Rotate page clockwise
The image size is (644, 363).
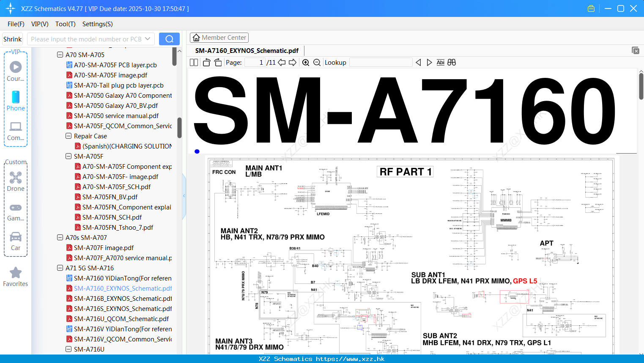218,63
